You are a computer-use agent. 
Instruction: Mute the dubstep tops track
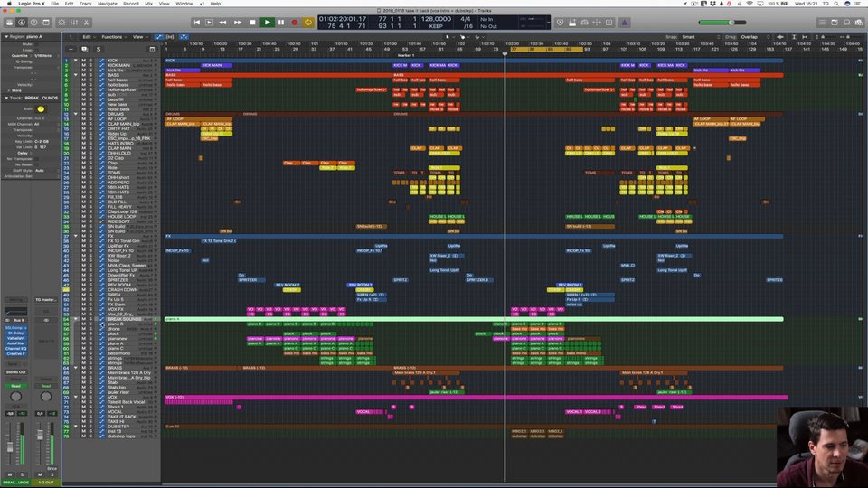pyautogui.click(x=83, y=436)
